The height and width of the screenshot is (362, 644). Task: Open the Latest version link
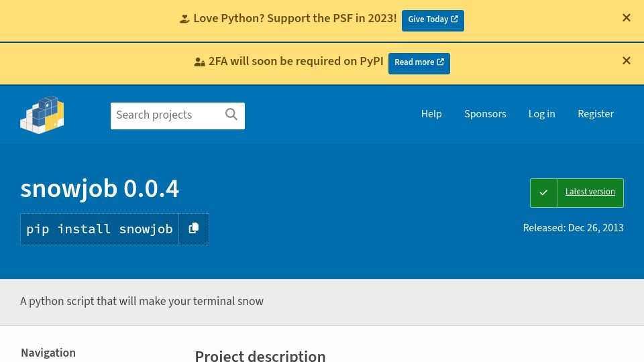point(590,192)
